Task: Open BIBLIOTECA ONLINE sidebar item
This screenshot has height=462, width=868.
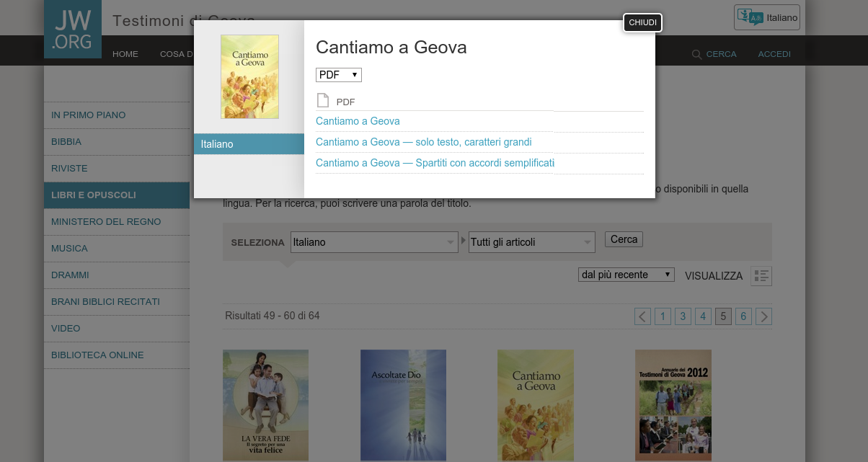Action: click(x=117, y=355)
